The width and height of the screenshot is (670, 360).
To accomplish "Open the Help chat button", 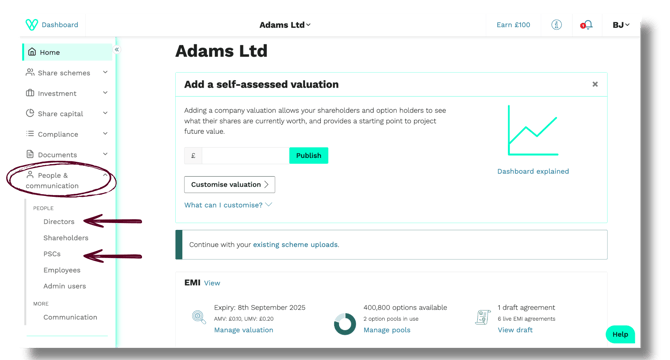I will 620,334.
